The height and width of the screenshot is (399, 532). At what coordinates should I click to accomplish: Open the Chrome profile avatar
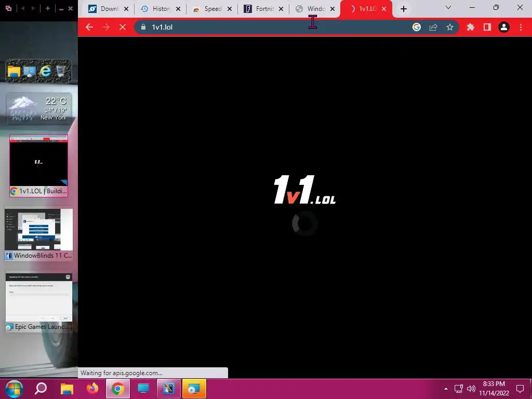[x=504, y=27]
